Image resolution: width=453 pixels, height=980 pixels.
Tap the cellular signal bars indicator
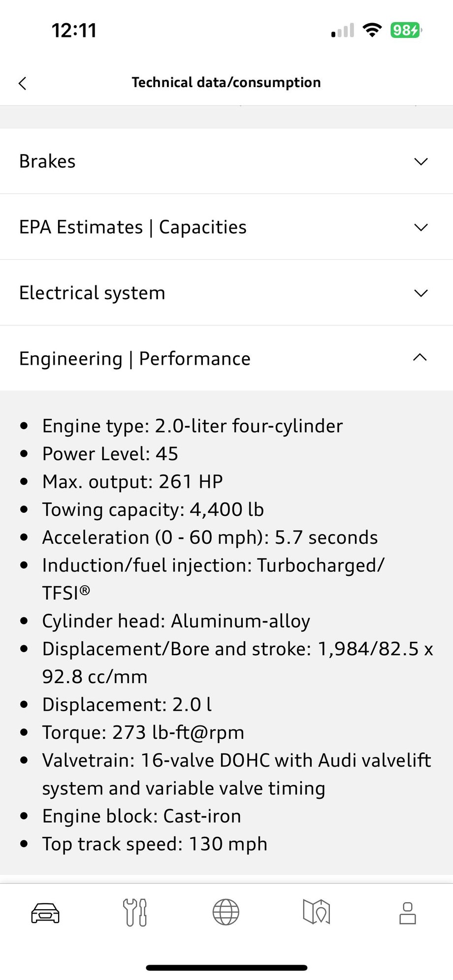(x=342, y=30)
